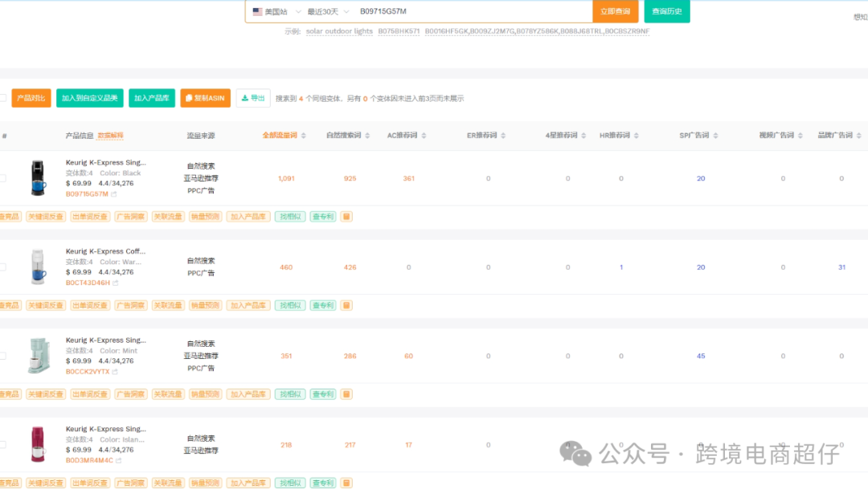Viewport: 868px width, 489px height.
Task: Click sort arrows on AC推荐词 column
Action: point(422,135)
